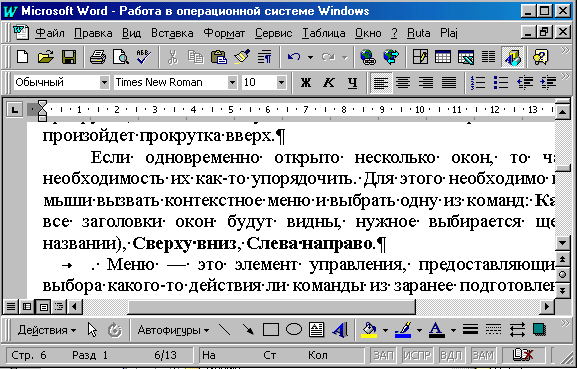Toggle italic formatting (К)
Viewport: 577px width, 369px height.
point(329,82)
